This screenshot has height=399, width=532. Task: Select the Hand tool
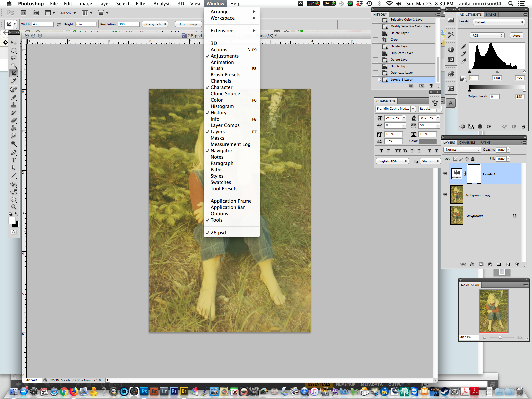click(14, 199)
